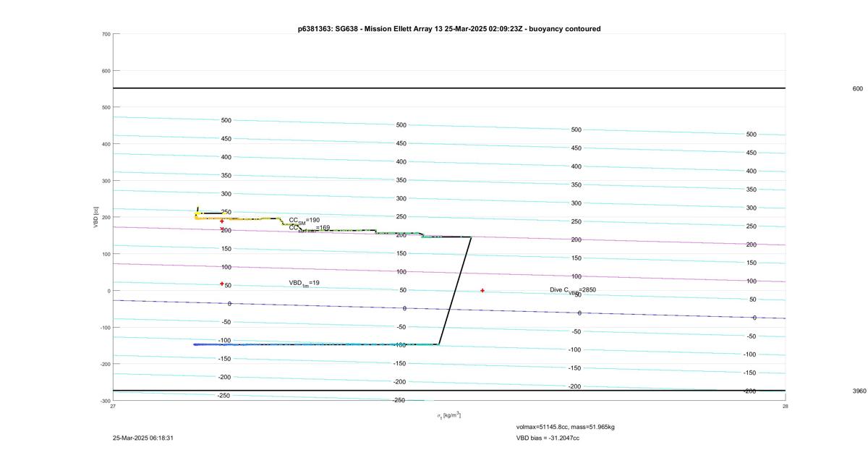Click the thick black line at VBD 550
868x450 pixels.
449,88
